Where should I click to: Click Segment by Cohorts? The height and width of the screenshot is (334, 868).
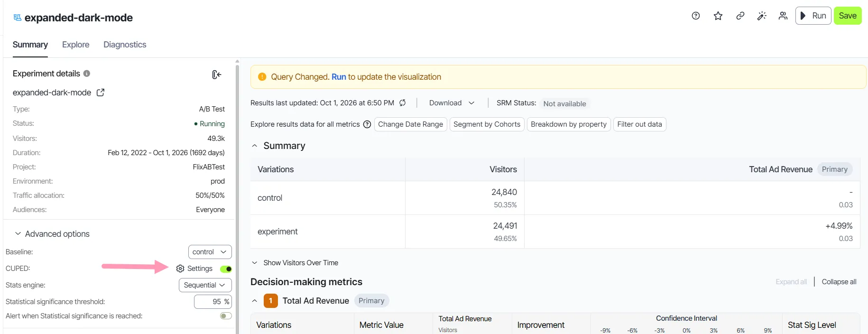487,124
